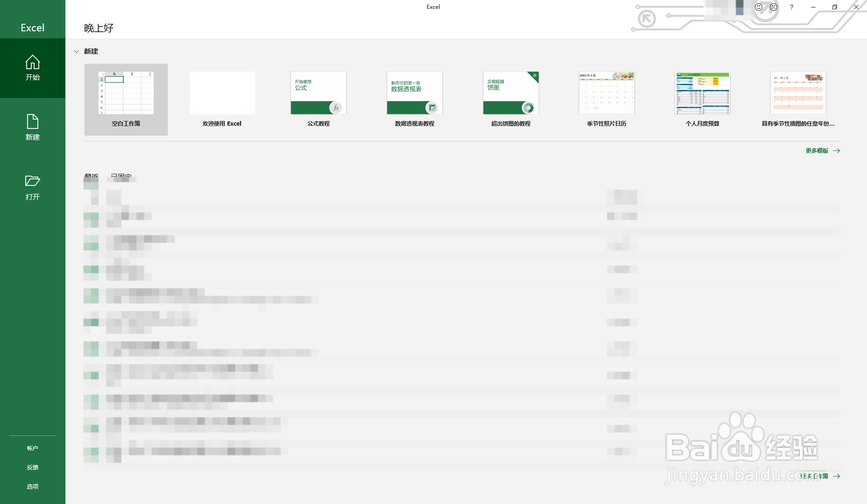Image resolution: width=867 pixels, height=504 pixels.
Task: Minimize the Excel window
Action: click(x=813, y=7)
